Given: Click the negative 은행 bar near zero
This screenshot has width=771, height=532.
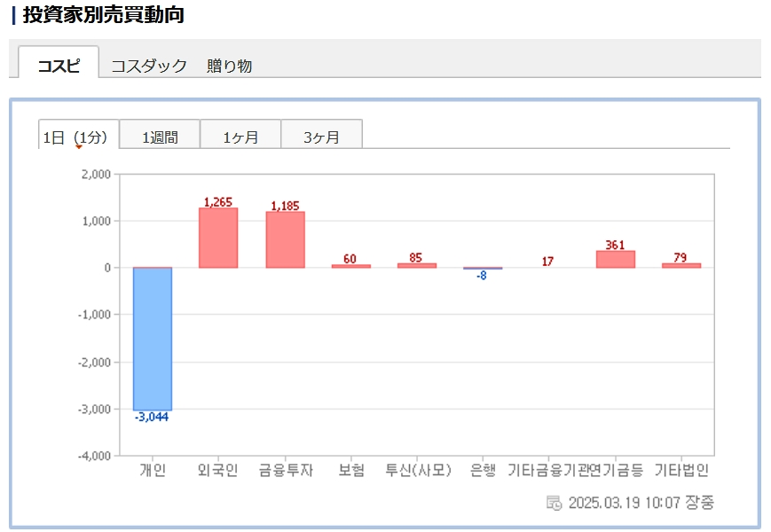Looking at the screenshot, I should click(x=482, y=268).
